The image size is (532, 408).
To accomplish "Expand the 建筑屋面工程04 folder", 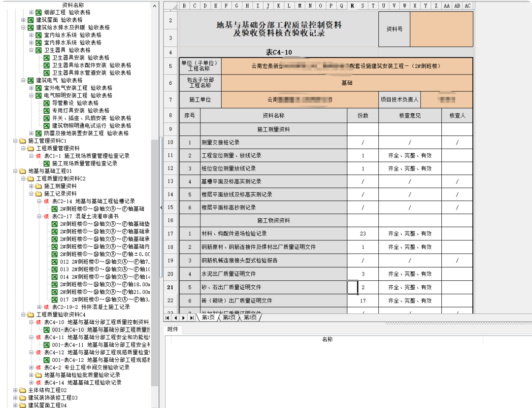I will [15, 405].
